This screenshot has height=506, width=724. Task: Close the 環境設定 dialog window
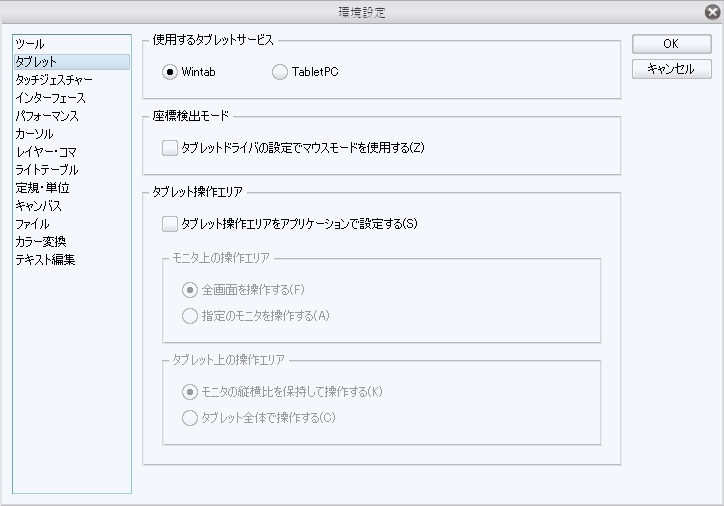pos(710,13)
